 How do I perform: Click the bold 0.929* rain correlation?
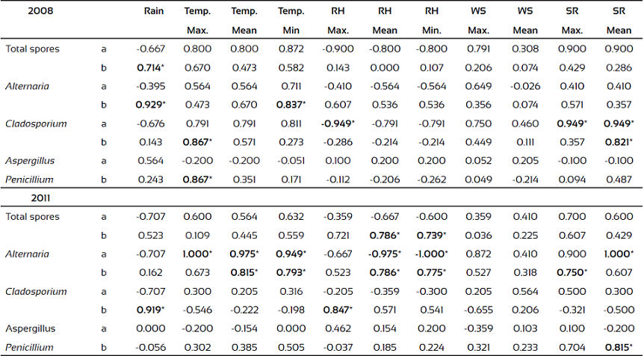[150, 105]
